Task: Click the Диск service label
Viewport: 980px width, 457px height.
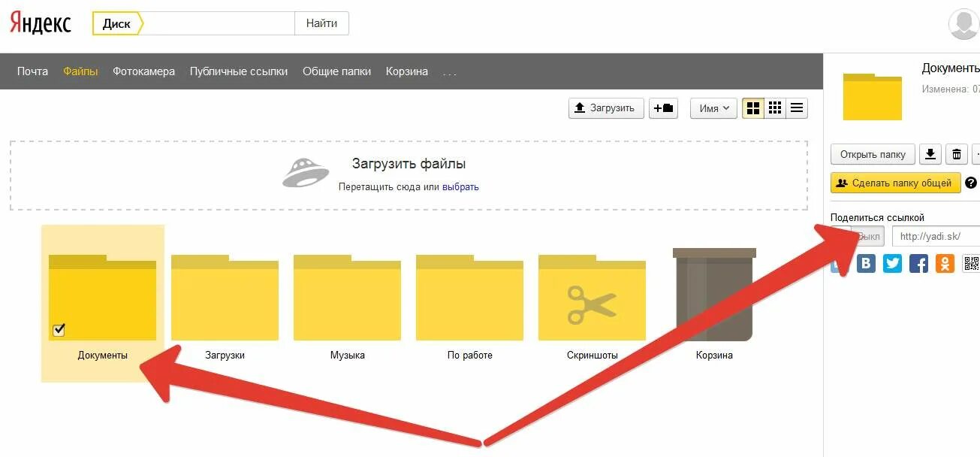Action: pyautogui.click(x=117, y=23)
